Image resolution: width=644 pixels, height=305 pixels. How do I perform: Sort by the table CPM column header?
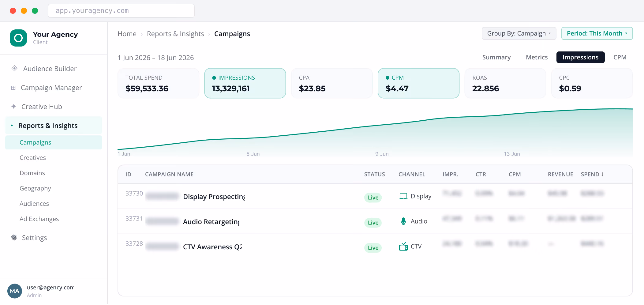click(x=515, y=174)
